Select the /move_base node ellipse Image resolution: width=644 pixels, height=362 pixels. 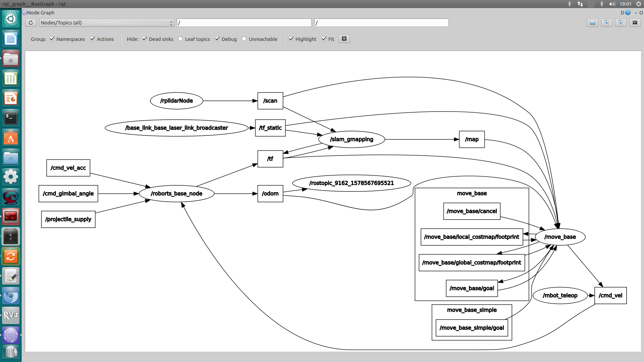tap(560, 237)
